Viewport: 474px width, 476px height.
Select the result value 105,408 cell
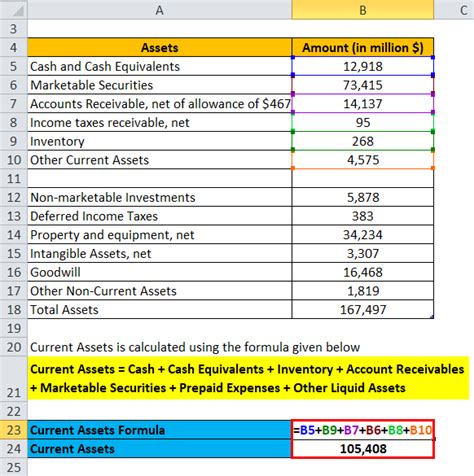click(x=363, y=449)
